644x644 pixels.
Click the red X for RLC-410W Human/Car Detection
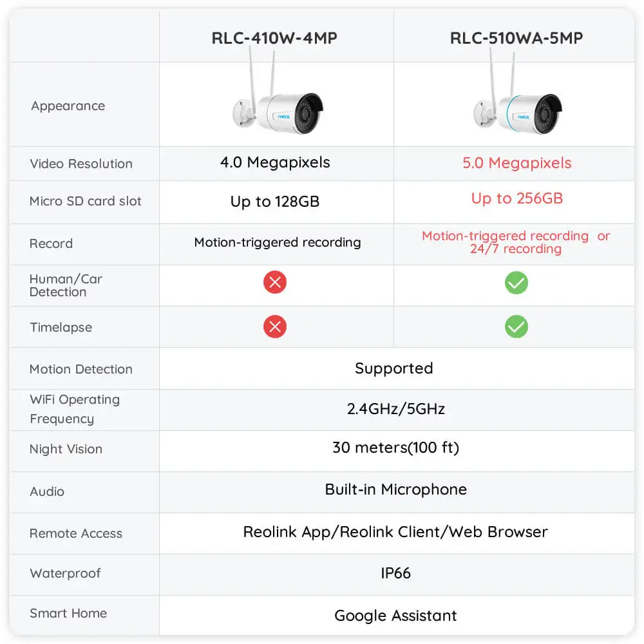(275, 282)
